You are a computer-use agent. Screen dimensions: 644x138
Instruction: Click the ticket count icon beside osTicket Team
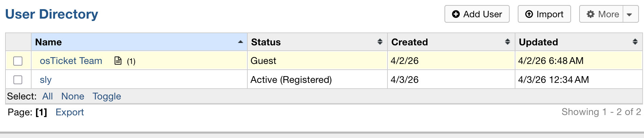(x=118, y=61)
